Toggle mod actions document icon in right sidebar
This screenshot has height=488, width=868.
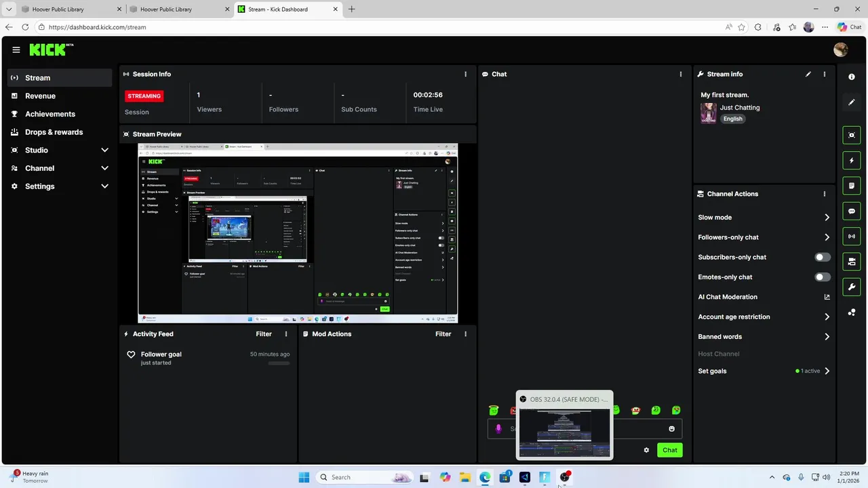(852, 186)
